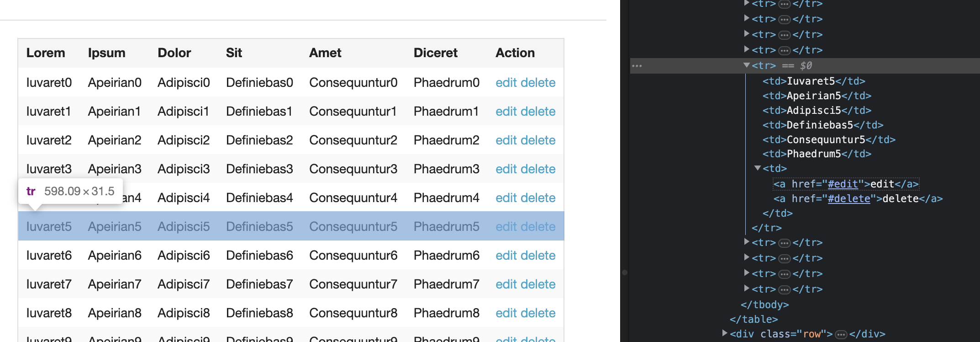The height and width of the screenshot is (342, 980).
Task: Click the edit link in the Iuvaret0 row
Action: tap(506, 83)
